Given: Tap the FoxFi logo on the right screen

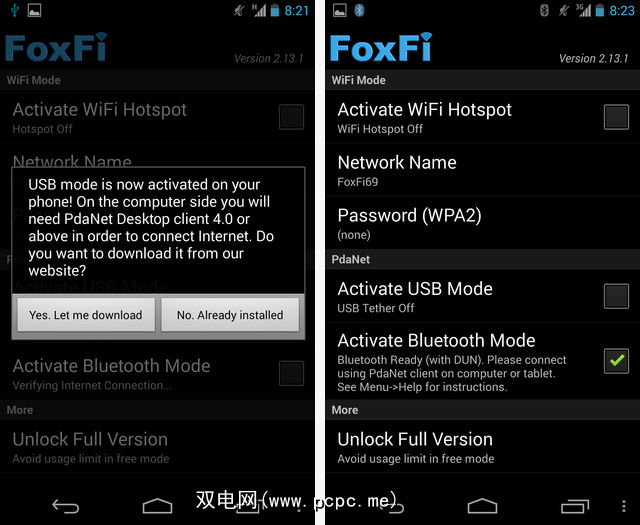Looking at the screenshot, I should [380, 47].
